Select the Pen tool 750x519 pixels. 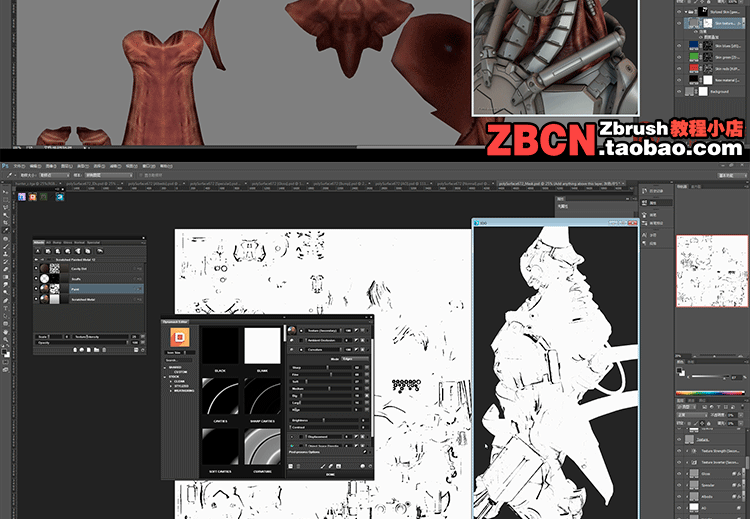[x=6, y=300]
